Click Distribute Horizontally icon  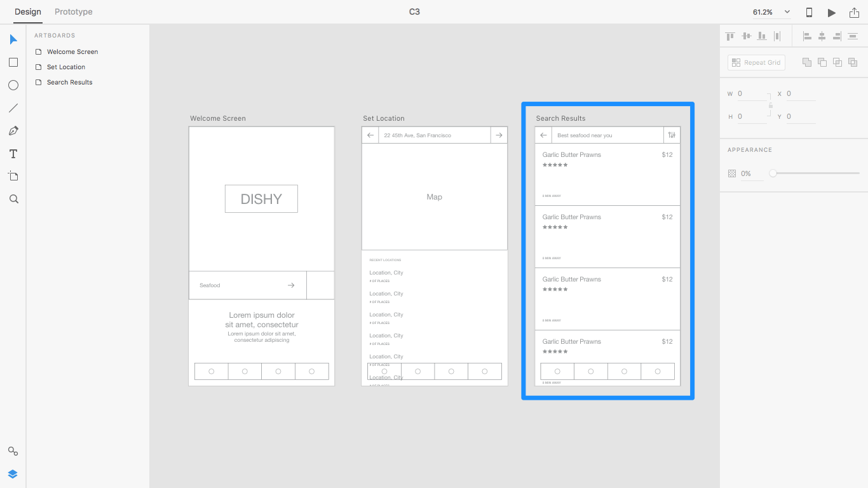[776, 36]
